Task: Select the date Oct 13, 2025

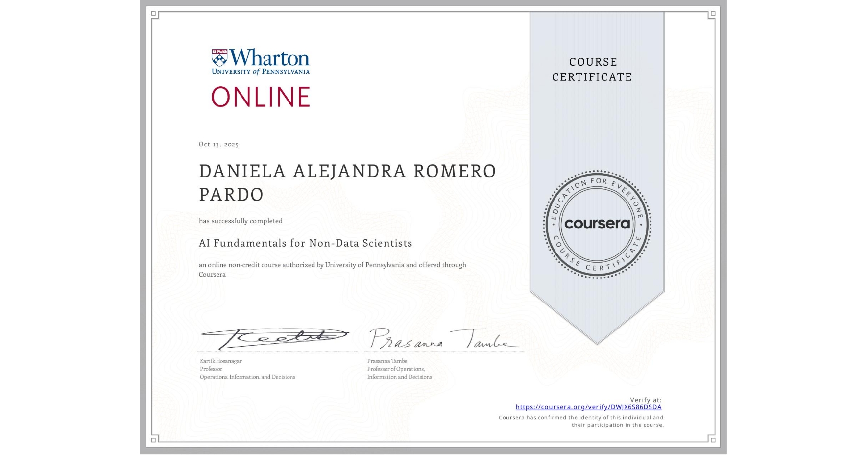Action: [218, 144]
